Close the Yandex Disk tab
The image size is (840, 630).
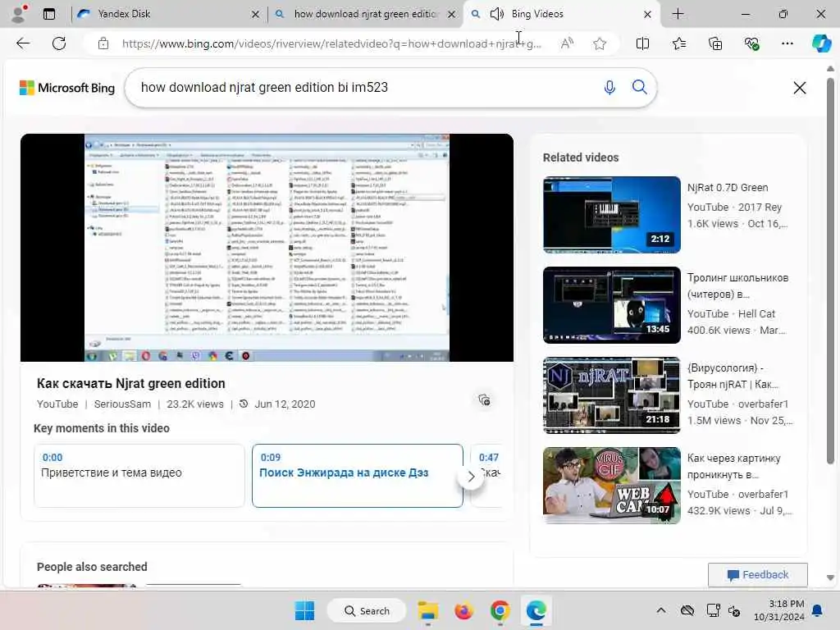pos(256,15)
